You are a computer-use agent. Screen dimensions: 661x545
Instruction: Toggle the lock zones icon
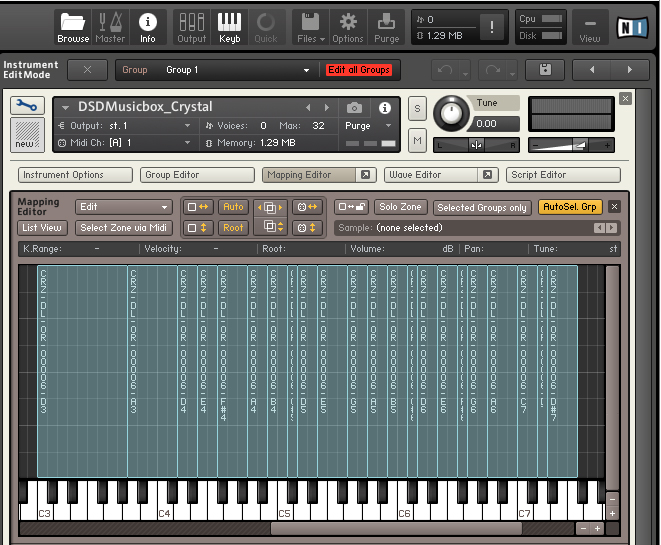point(352,207)
